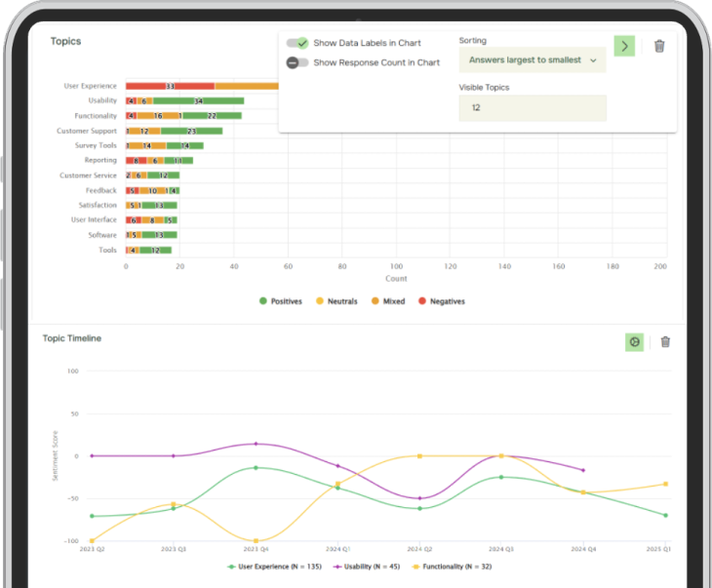Click the red 8 segment in Reporting bar
712x588 pixels.
point(137,160)
